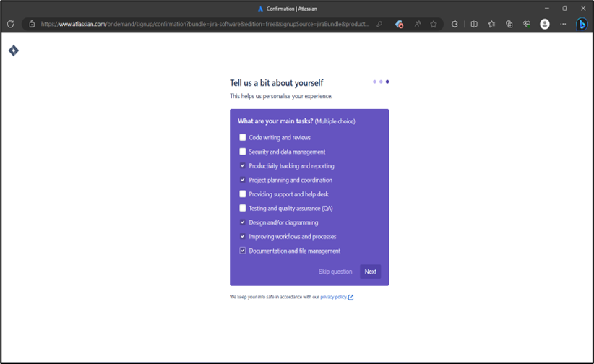Reload the page with the refresh icon

11,25
